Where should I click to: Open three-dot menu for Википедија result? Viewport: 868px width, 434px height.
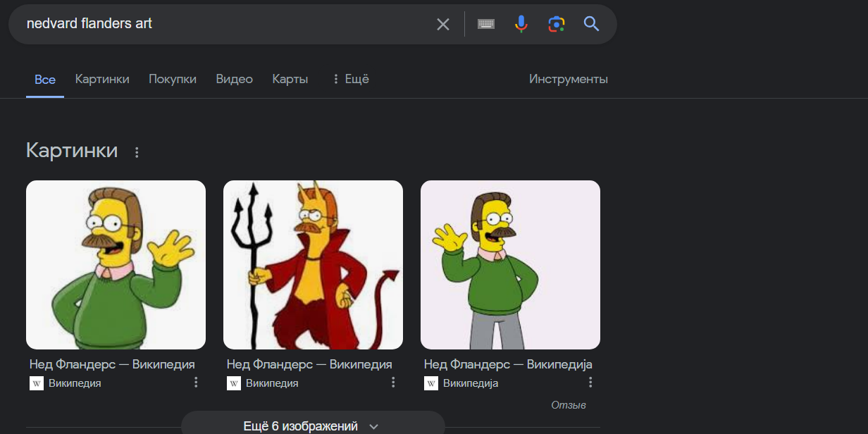point(590,382)
